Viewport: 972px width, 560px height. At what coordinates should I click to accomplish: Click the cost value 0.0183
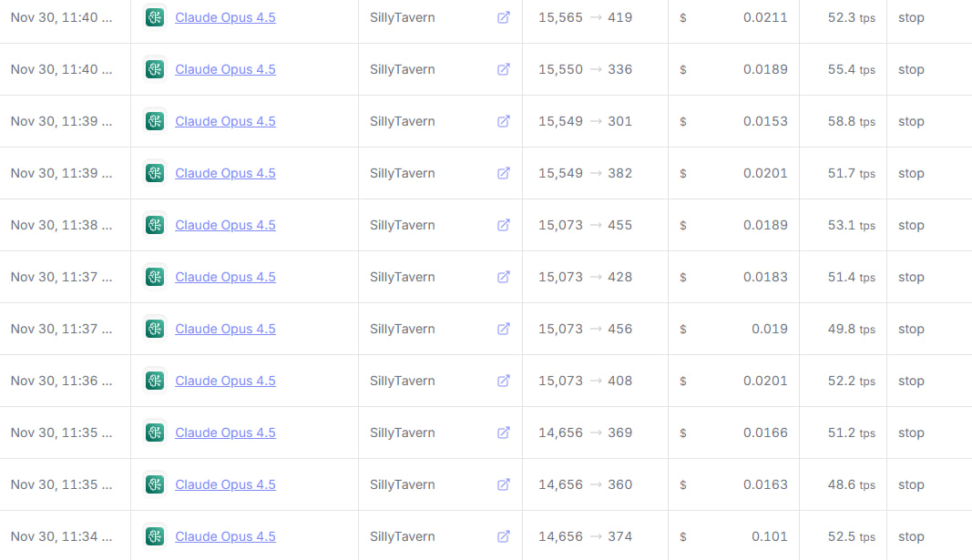pos(765,277)
